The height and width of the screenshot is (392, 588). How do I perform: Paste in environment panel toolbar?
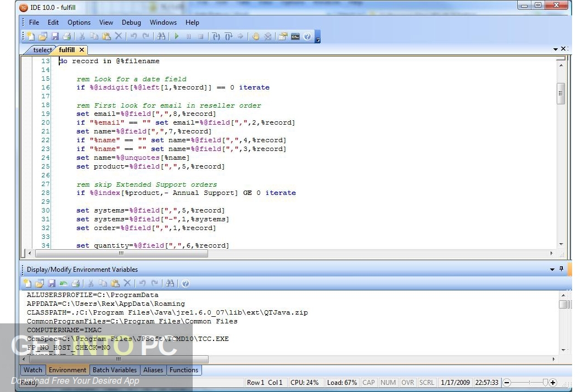click(115, 283)
